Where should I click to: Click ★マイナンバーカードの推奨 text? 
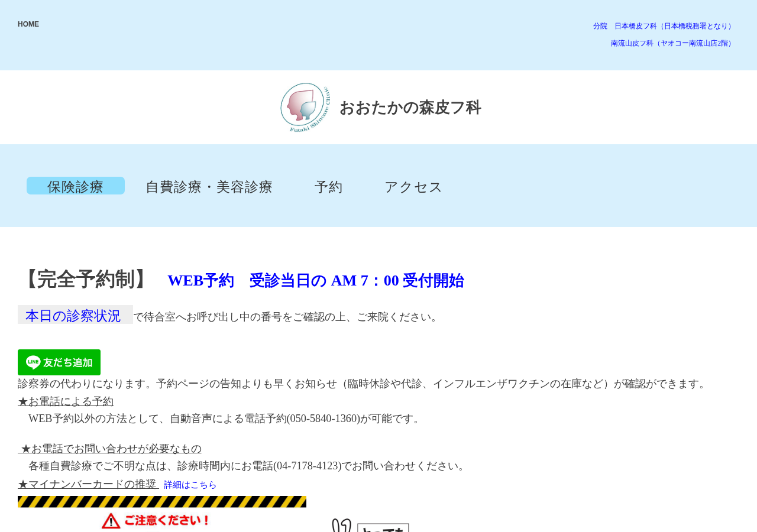click(88, 484)
